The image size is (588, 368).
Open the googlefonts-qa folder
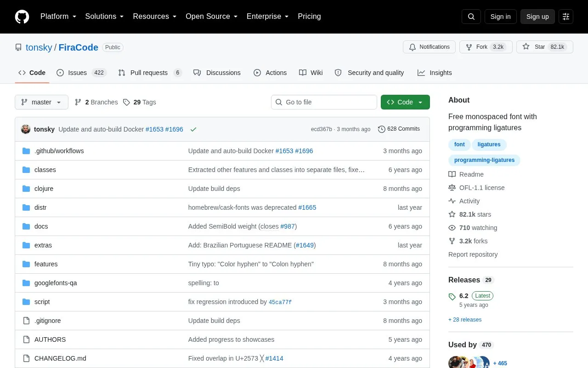point(56,283)
